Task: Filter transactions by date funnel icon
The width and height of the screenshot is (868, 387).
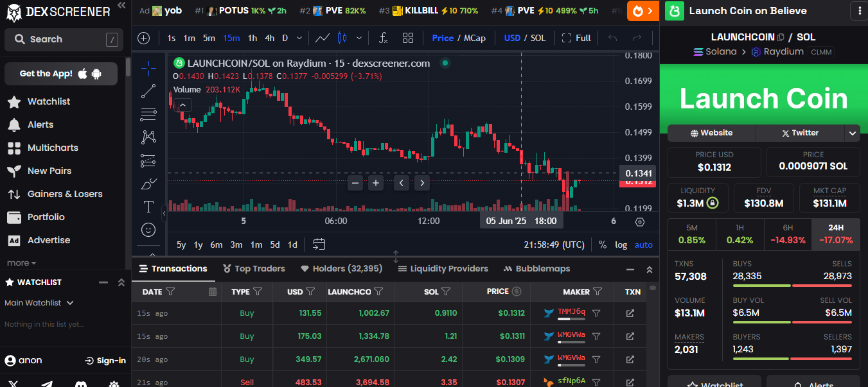Action: pos(170,291)
